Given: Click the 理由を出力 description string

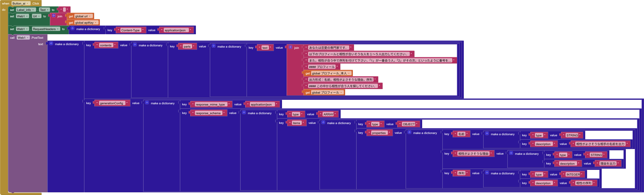Looking at the screenshot, I should pos(608,163).
